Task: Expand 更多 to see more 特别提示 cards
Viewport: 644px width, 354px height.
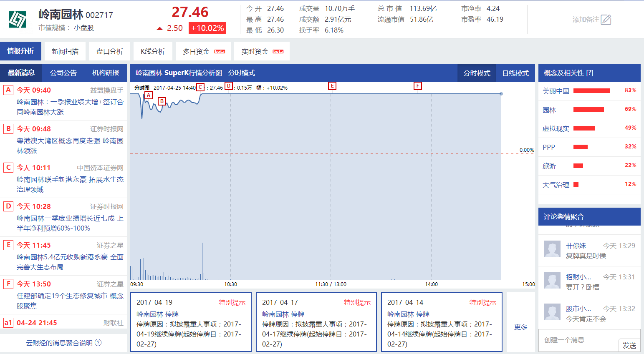Action: (x=520, y=327)
